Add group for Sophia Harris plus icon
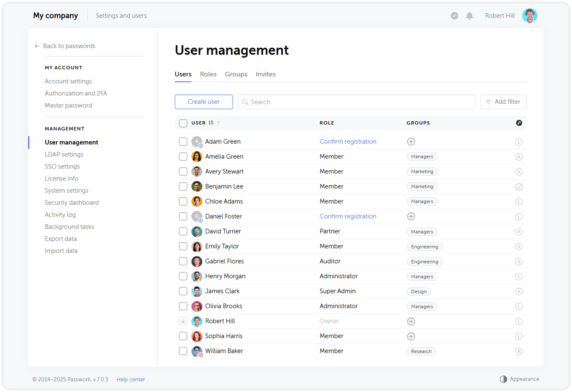The width and height of the screenshot is (572, 392). (411, 336)
